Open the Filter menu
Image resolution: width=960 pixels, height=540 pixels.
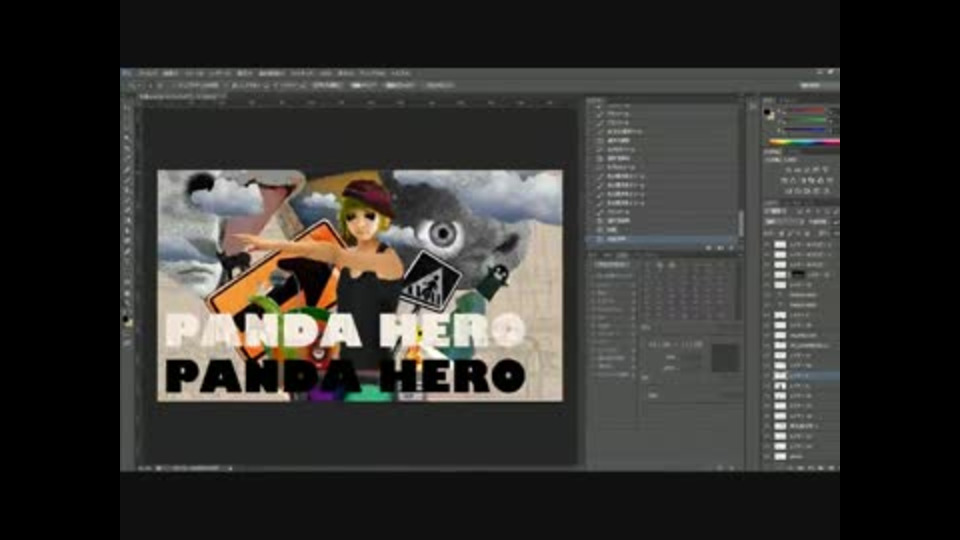(x=302, y=73)
